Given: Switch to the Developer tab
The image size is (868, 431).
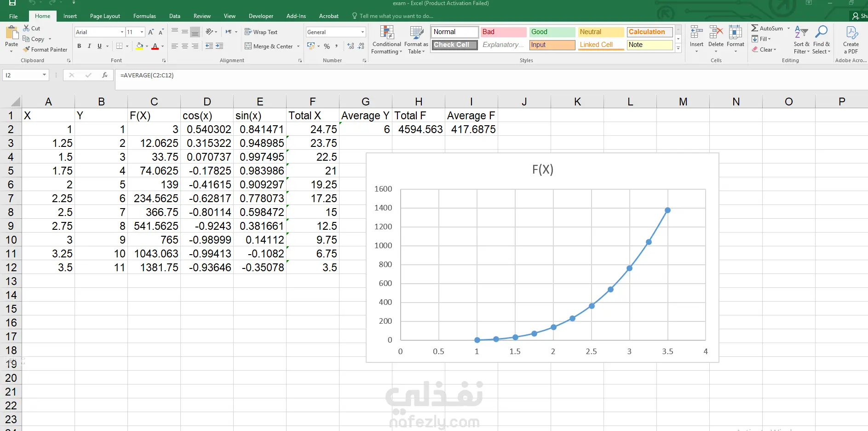Looking at the screenshot, I should point(261,16).
